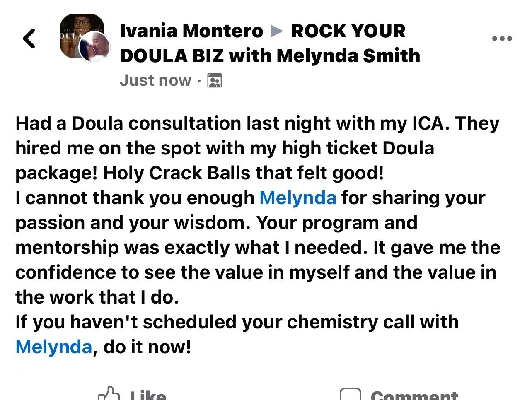Screen dimensions: 532x400
Task: Open Ivania Montero's round profile picture
Action: [95, 47]
